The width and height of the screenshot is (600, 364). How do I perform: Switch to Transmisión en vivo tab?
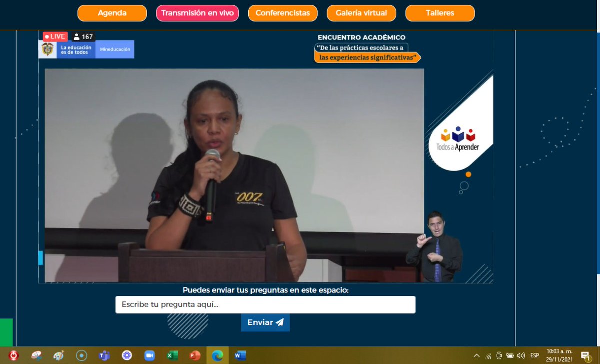pos(197,13)
